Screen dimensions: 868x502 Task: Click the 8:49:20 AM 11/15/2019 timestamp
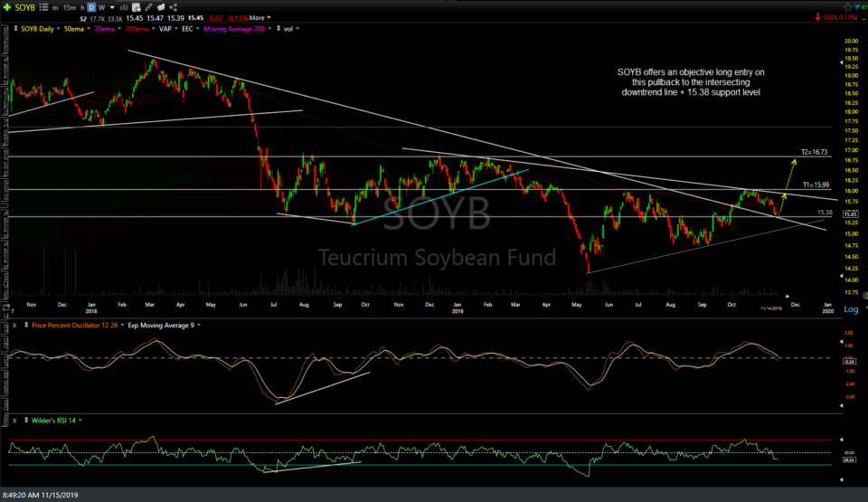tap(41, 495)
